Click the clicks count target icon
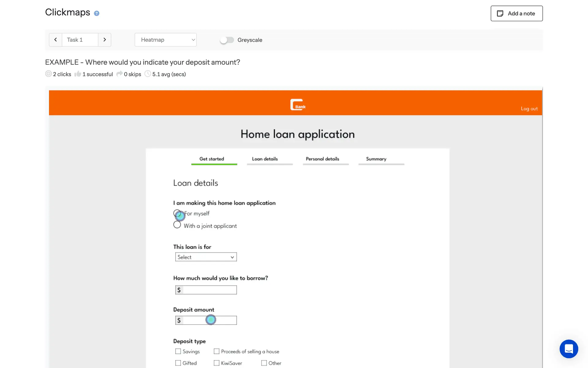The width and height of the screenshot is (588, 368). (x=48, y=74)
